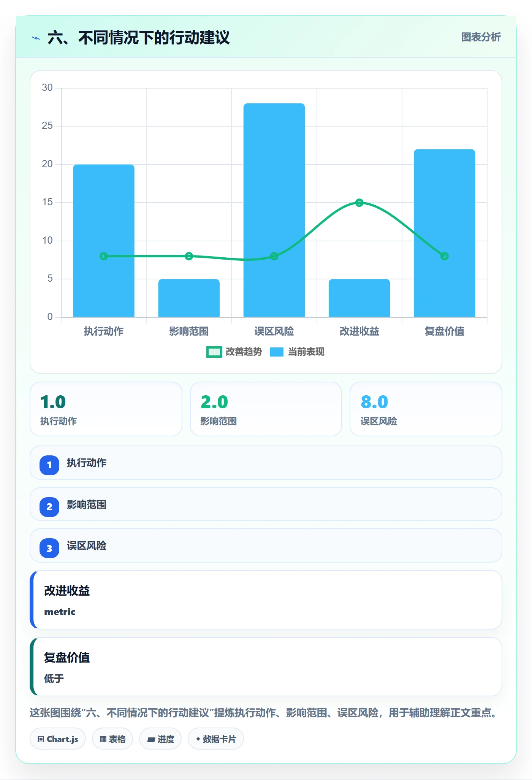
Task: Select the 进度 tag chip
Action: tap(160, 739)
